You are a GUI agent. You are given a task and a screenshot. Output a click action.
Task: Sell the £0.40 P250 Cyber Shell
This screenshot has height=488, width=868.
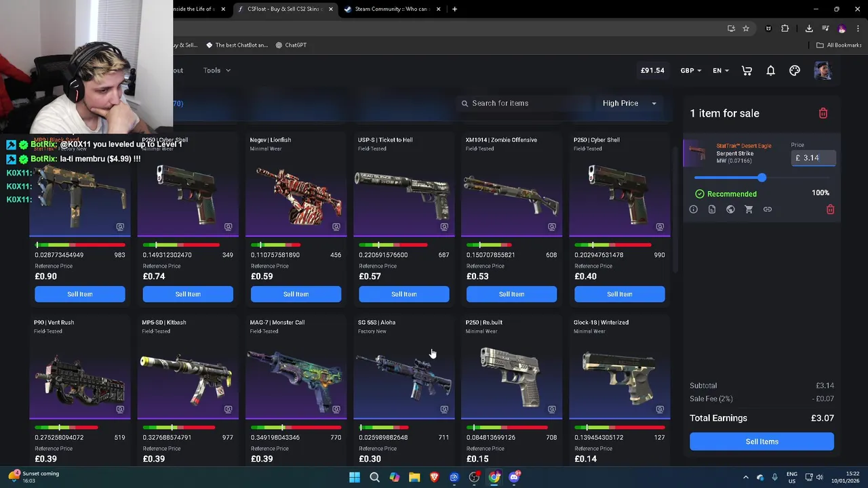(x=619, y=294)
